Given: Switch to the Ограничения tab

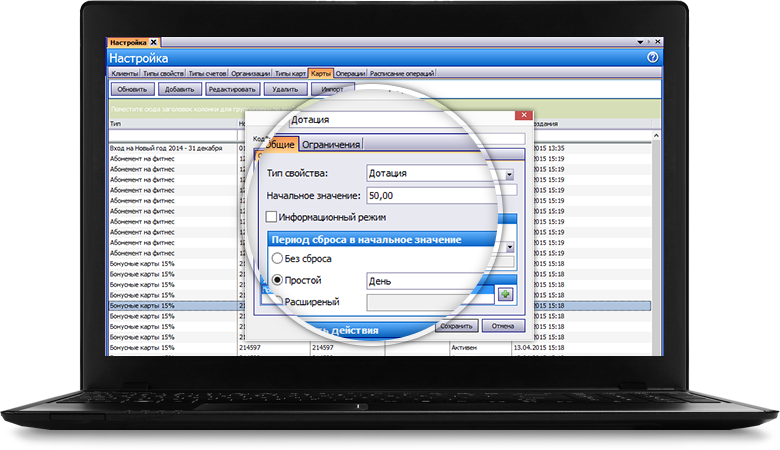Looking at the screenshot, I should point(331,144).
